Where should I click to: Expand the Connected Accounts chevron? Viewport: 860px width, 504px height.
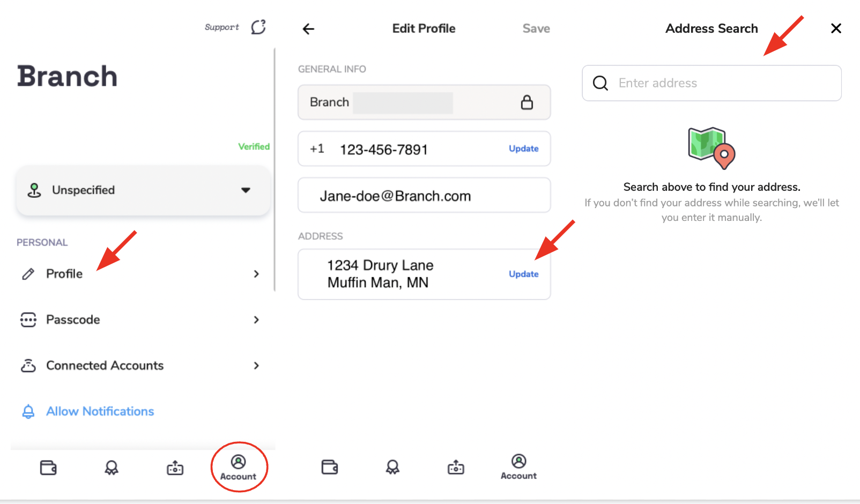256,366
